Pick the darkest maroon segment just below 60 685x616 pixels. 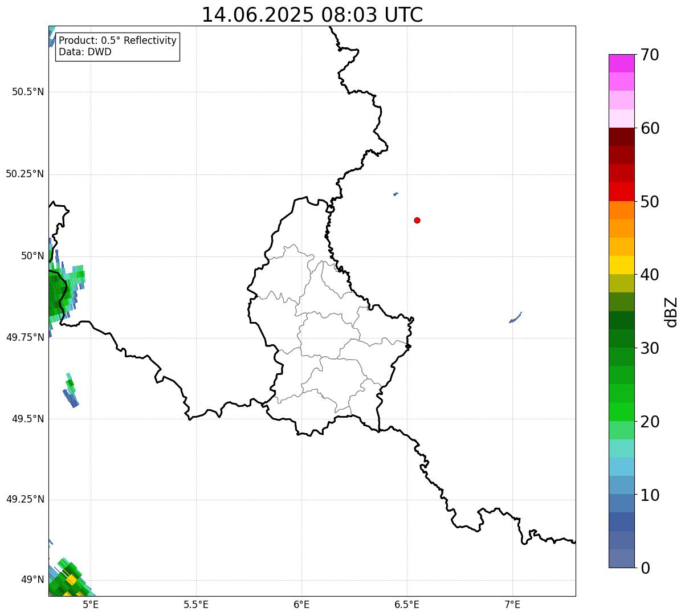(x=621, y=137)
